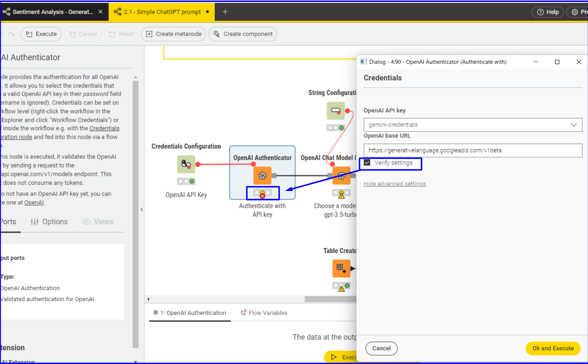Click the description panel vertical scrollbar
The height and width of the screenshot is (364, 588).
point(135,214)
